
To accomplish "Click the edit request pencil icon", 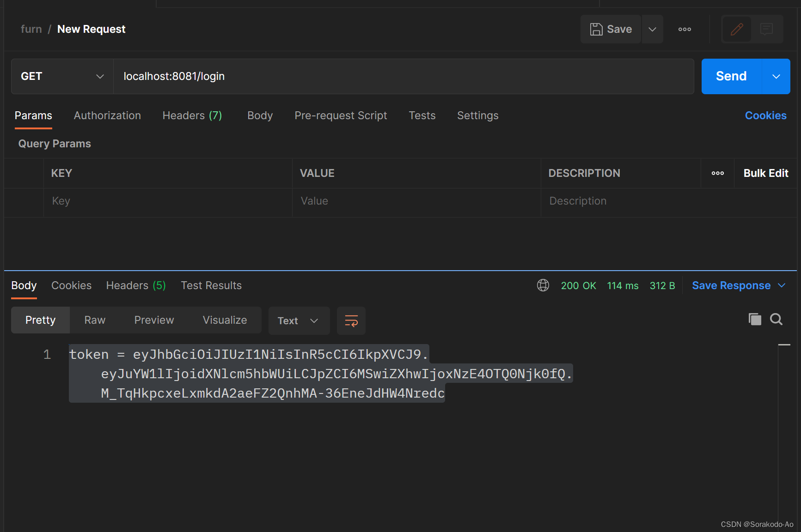I will 737,29.
